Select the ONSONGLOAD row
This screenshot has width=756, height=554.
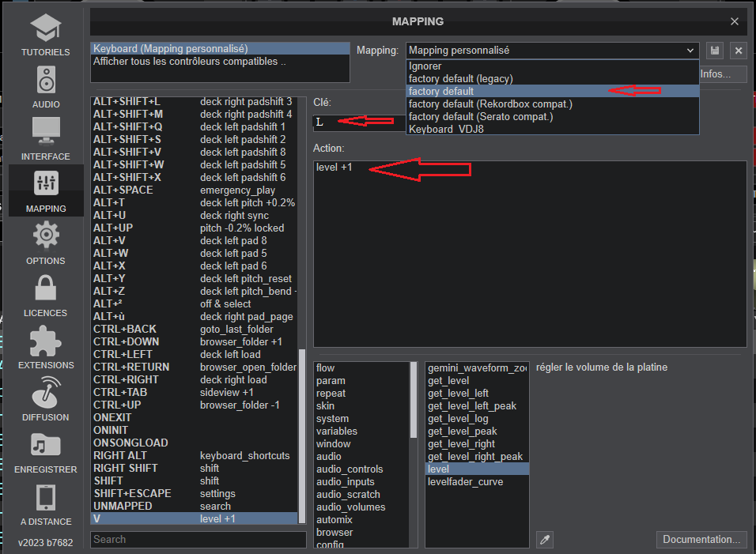click(195, 443)
